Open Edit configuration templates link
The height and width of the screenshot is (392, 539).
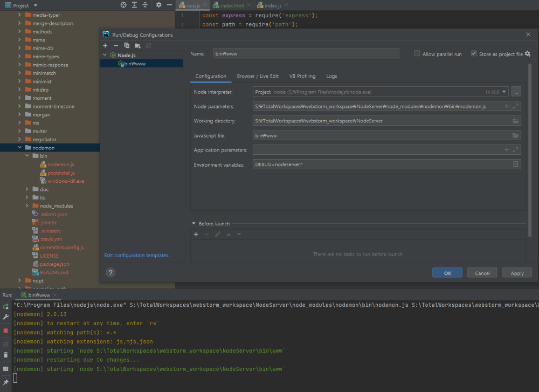pyautogui.click(x=138, y=255)
